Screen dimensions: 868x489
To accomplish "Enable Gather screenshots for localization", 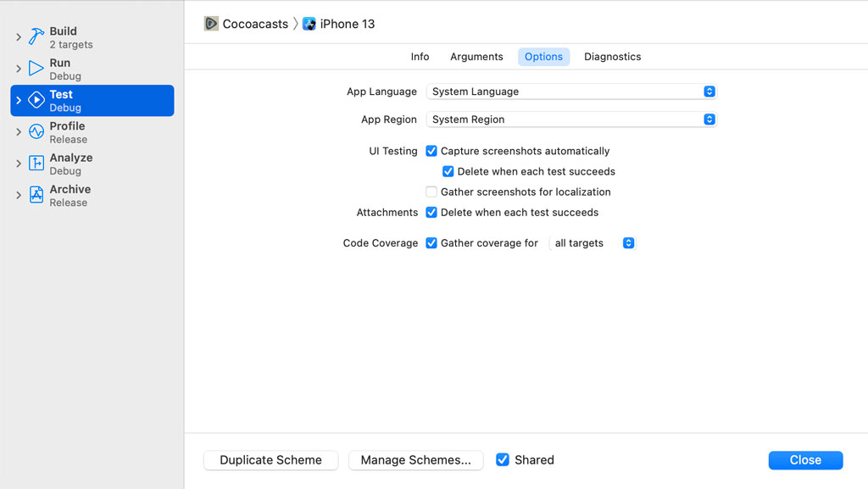I will tap(431, 192).
